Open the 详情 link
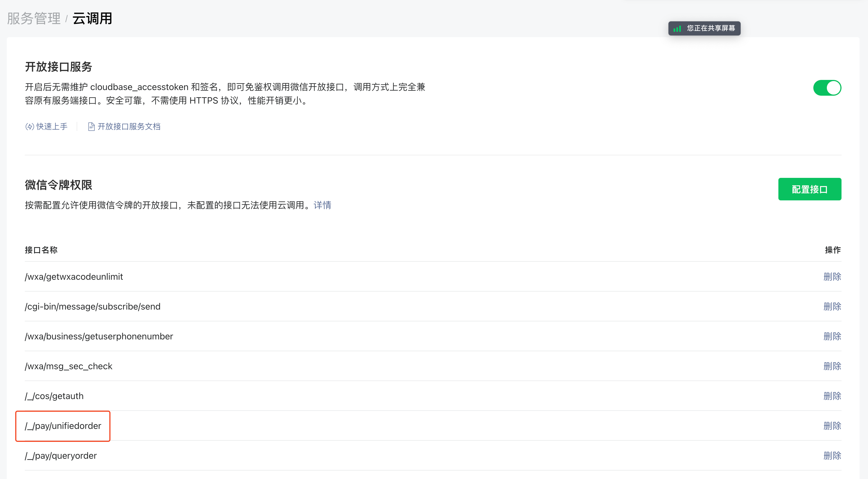868x479 pixels. 322,205
